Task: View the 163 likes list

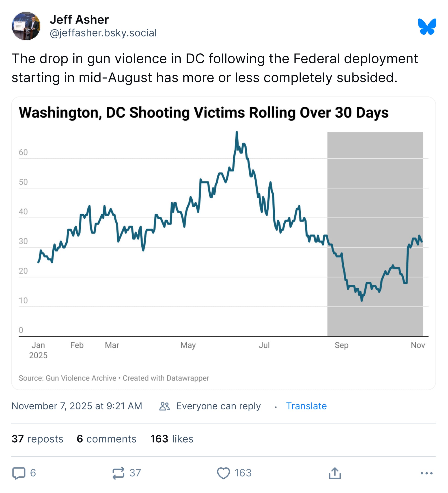Action: pyautogui.click(x=172, y=439)
